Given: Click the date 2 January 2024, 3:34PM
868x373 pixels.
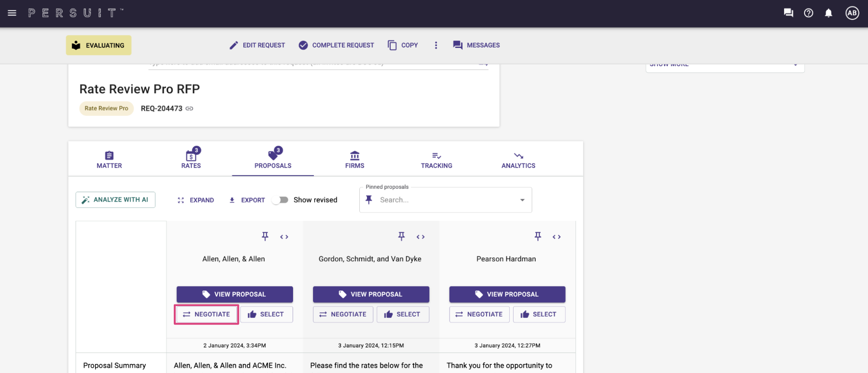Looking at the screenshot, I should click(235, 346).
